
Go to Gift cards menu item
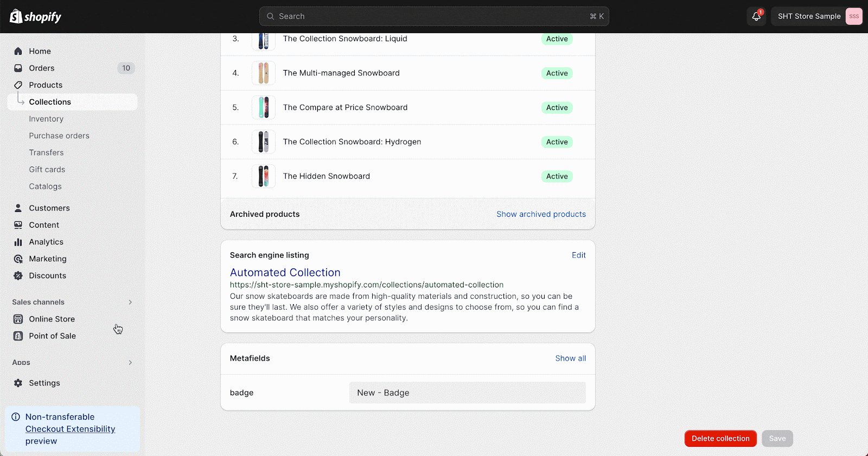point(47,169)
